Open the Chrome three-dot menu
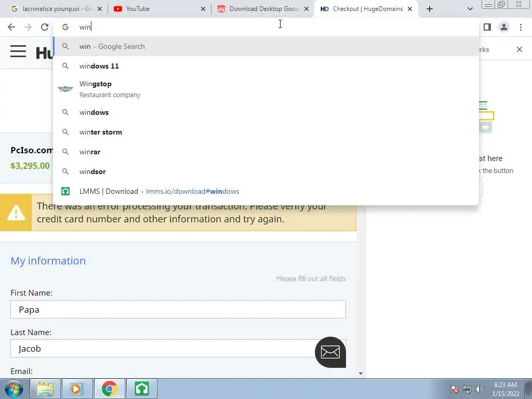The image size is (532, 399). 521,27
